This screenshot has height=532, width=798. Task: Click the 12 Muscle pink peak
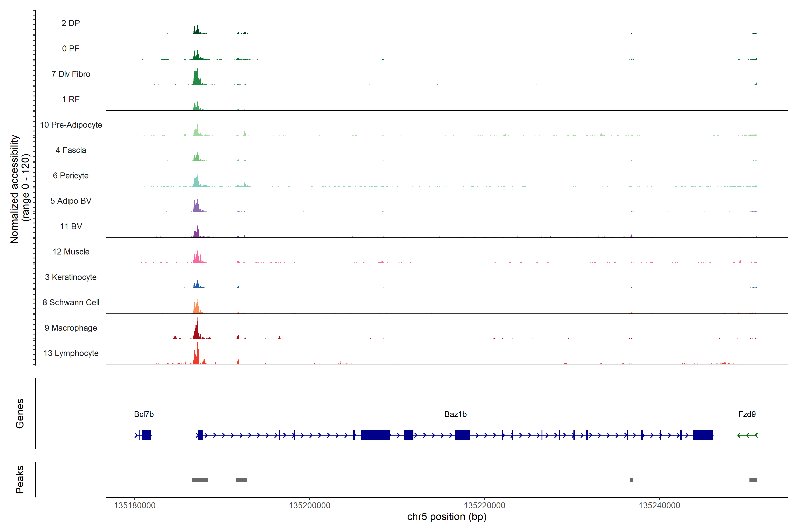pos(197,258)
